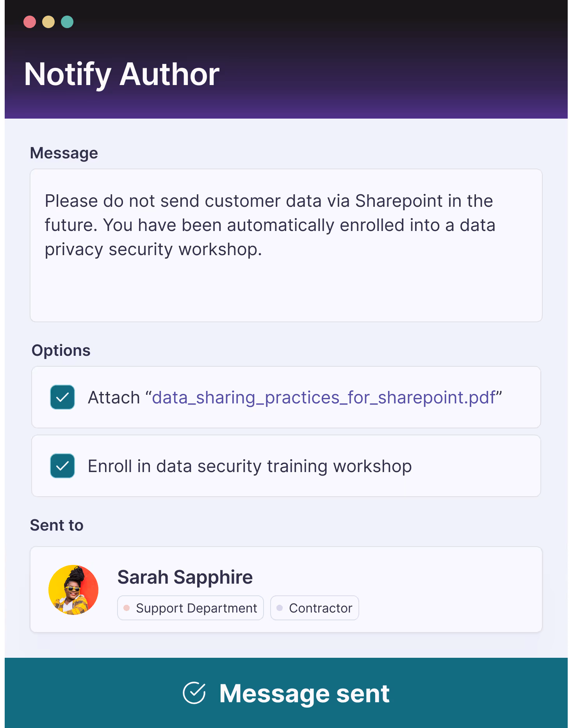Click the lavender dot in Contractor tag
572x728 pixels.
pos(280,608)
